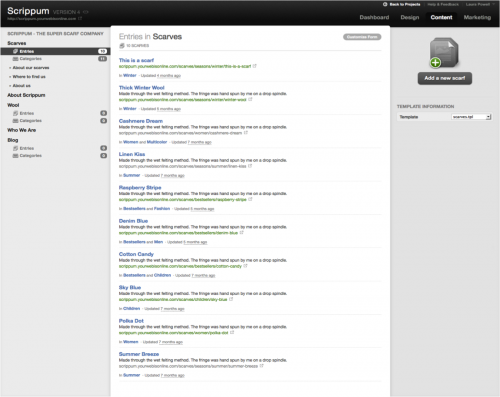Click the Categories icon under Wool

pos(15,121)
